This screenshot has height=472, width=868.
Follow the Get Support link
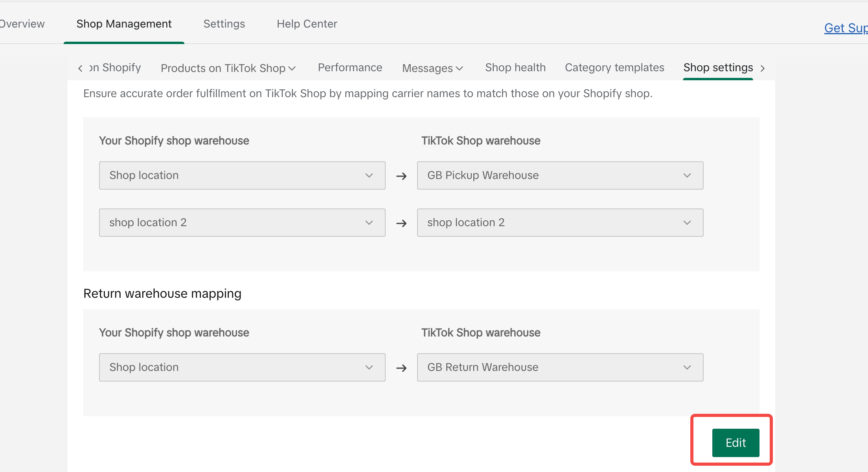[845, 28]
